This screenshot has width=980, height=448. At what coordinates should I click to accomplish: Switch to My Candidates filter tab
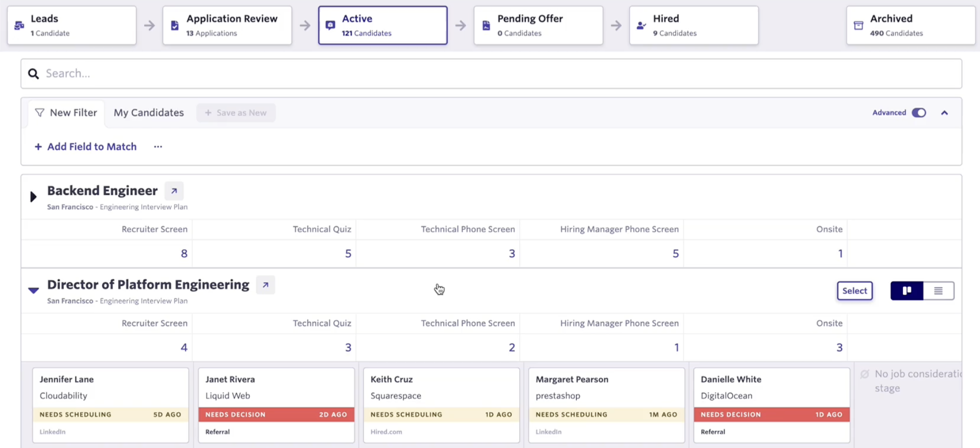(149, 113)
